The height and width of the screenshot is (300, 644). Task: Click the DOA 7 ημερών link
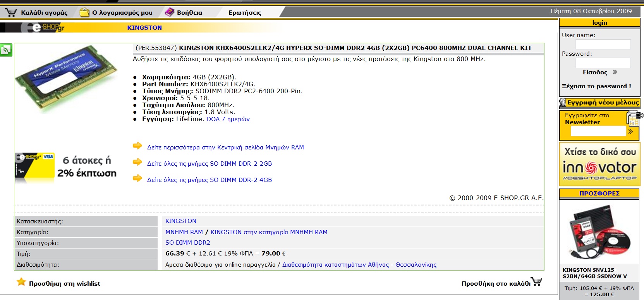pos(228,119)
